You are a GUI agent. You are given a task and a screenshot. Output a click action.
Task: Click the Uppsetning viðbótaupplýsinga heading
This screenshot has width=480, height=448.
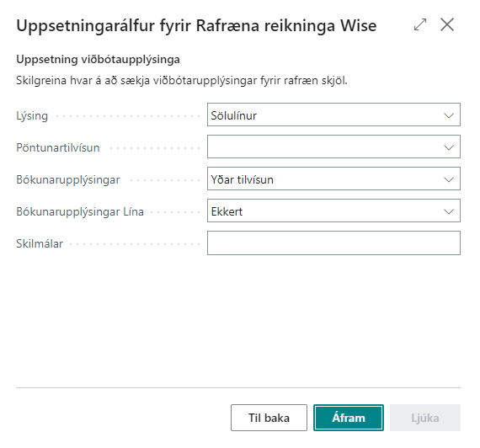click(x=98, y=60)
